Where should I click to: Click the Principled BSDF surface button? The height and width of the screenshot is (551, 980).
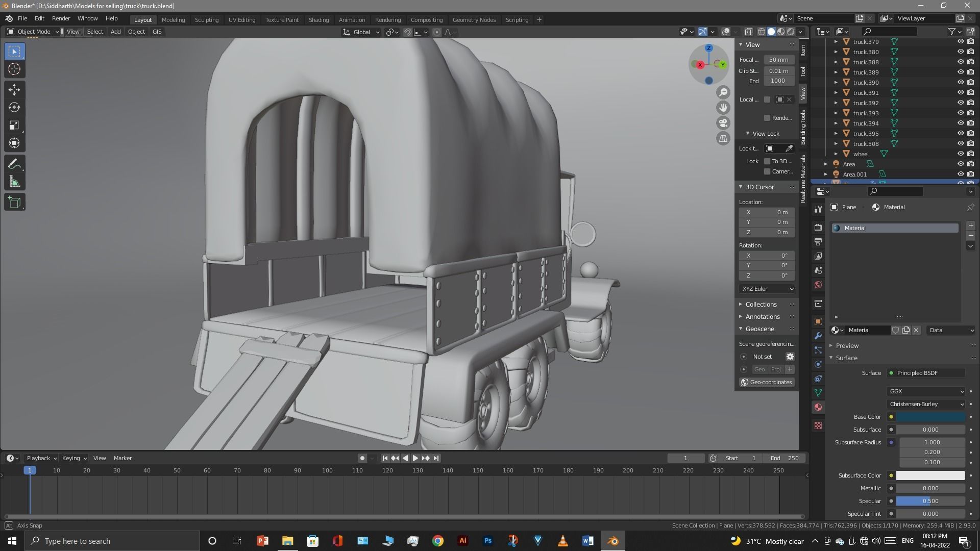(x=926, y=373)
